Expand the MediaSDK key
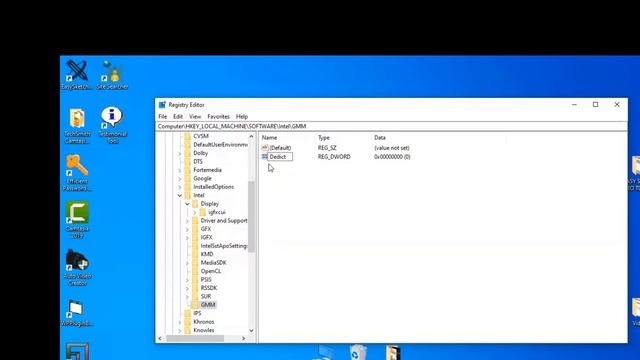Image resolution: width=640 pixels, height=360 pixels. pos(187,263)
